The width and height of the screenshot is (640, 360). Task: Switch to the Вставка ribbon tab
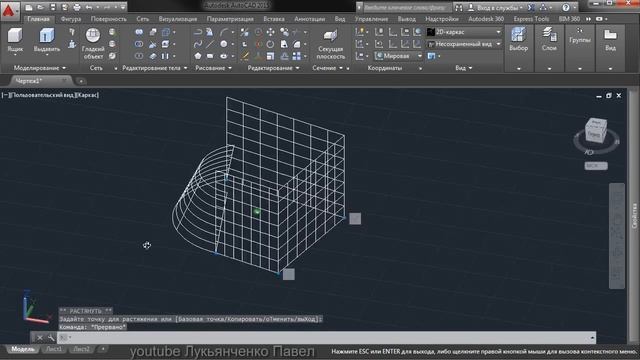pyautogui.click(x=273, y=19)
